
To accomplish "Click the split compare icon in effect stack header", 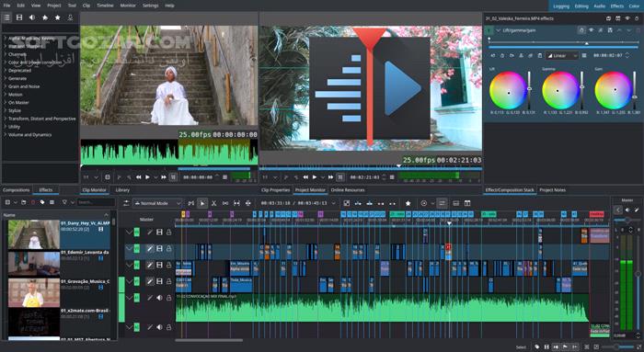I will point(617,18).
